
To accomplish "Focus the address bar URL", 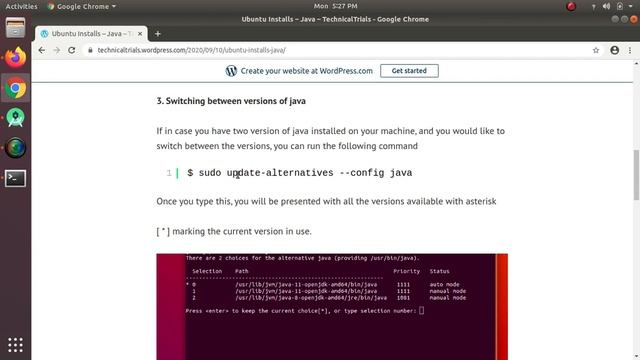I will [x=191, y=50].
